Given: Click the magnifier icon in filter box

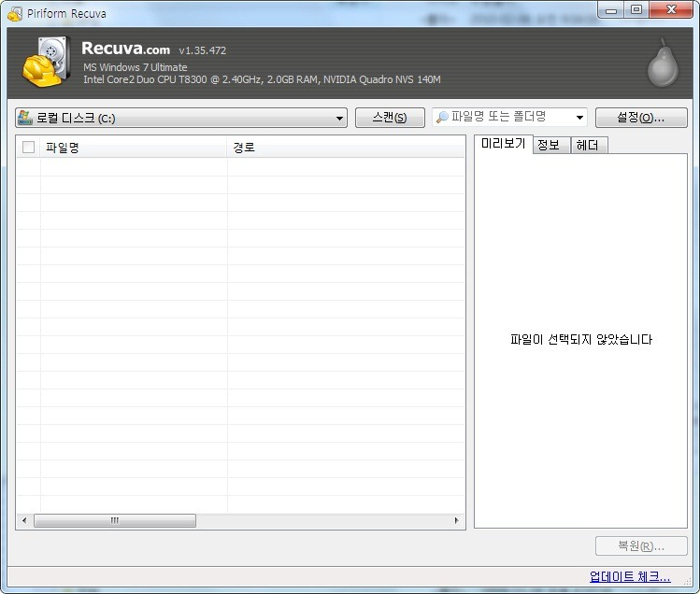Looking at the screenshot, I should pyautogui.click(x=442, y=117).
